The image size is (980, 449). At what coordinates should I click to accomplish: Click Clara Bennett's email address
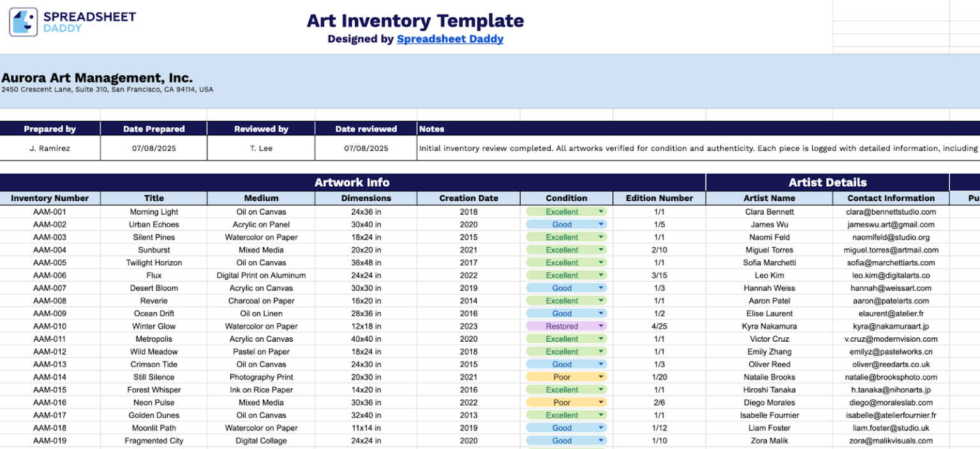coord(891,211)
